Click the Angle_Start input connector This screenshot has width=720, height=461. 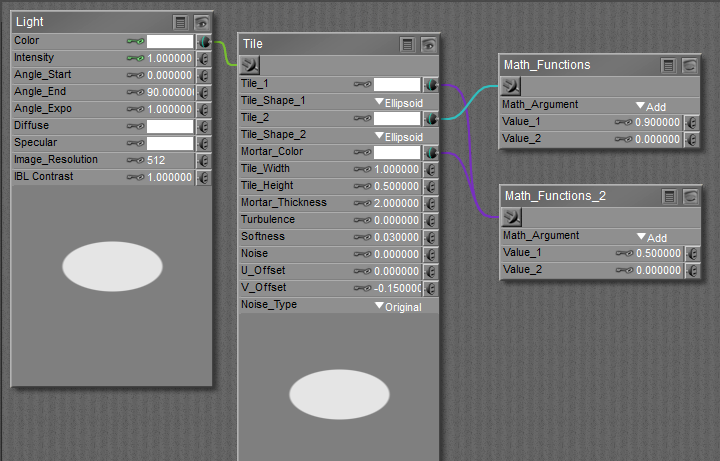[204, 76]
